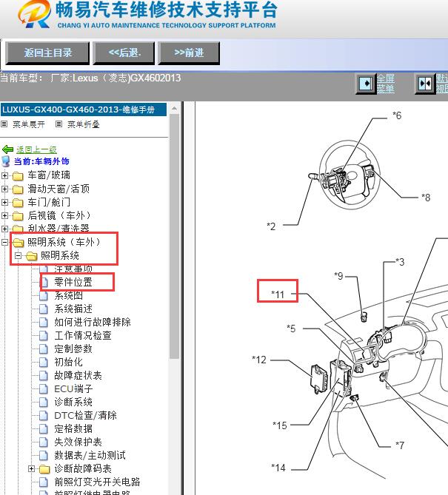Click the 返回上一级 link
The image size is (448, 495).
(x=36, y=149)
